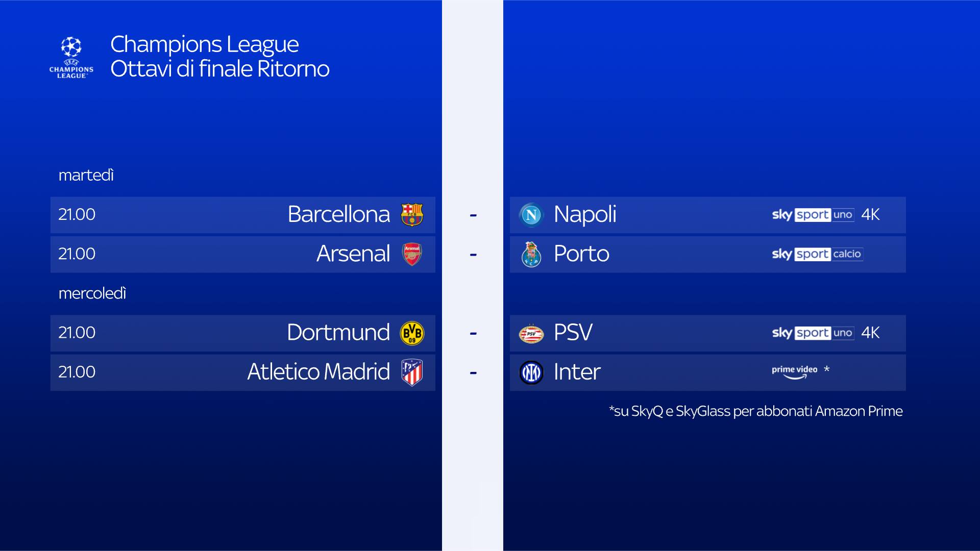The height and width of the screenshot is (551, 980).
Task: Select the mercoledì day heading
Action: tap(92, 293)
